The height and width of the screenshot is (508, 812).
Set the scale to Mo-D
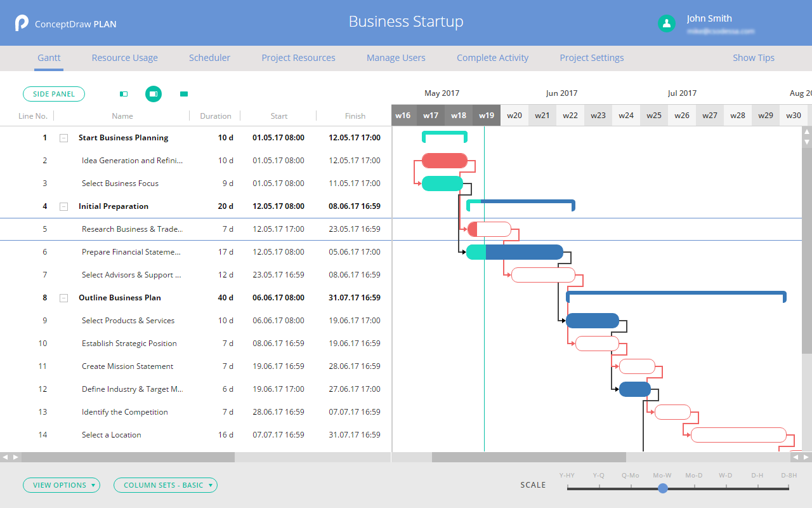(x=694, y=476)
